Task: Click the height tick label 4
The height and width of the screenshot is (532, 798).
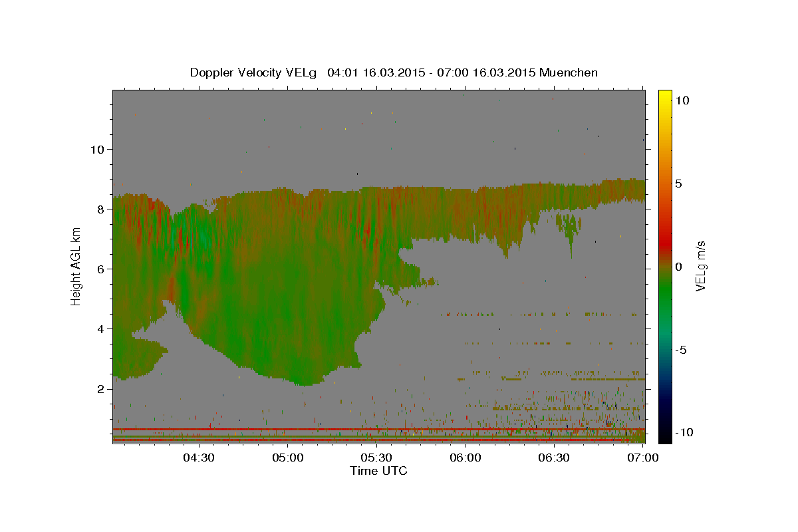Action: (101, 329)
